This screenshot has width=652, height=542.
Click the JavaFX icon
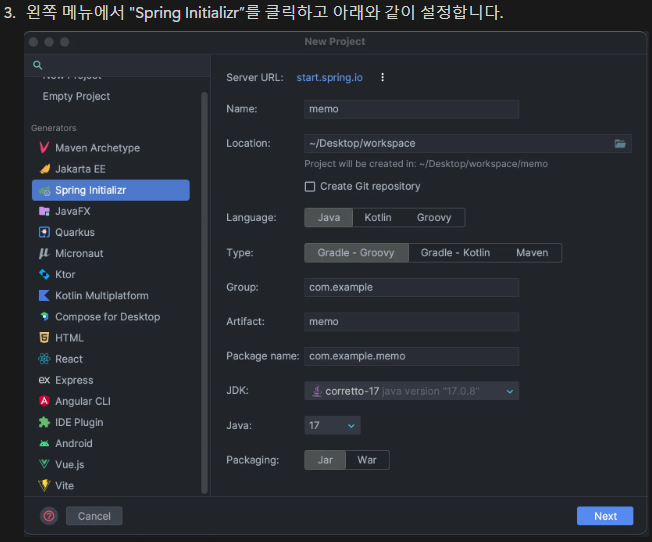tap(44, 211)
